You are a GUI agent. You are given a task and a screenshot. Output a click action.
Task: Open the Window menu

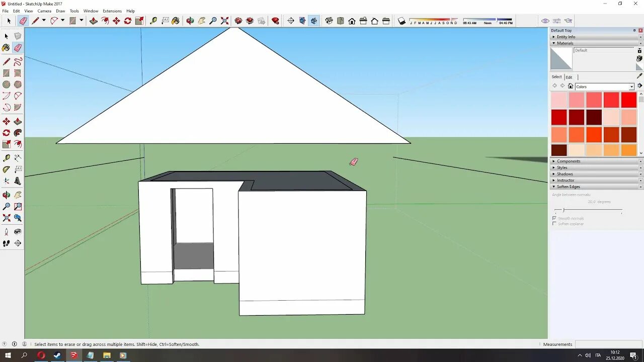(91, 11)
